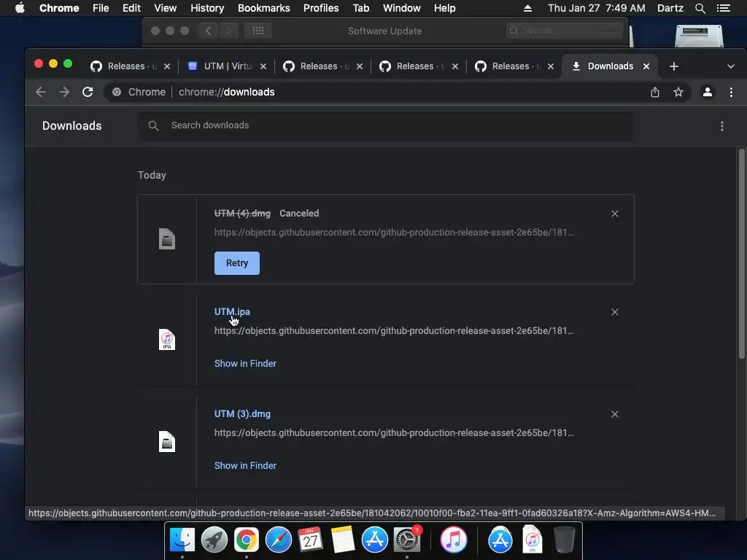The width and height of the screenshot is (747, 560).
Task: Open Notification Center list icon
Action: click(724, 8)
